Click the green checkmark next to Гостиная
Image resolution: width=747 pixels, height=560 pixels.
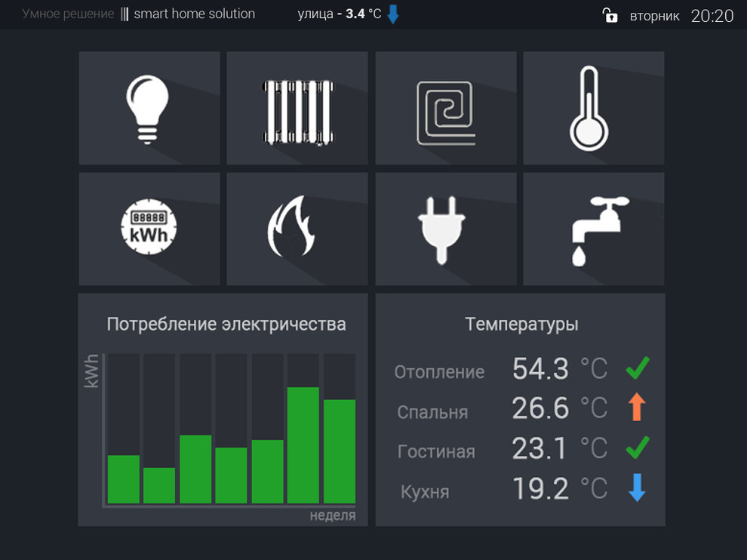pos(638,448)
